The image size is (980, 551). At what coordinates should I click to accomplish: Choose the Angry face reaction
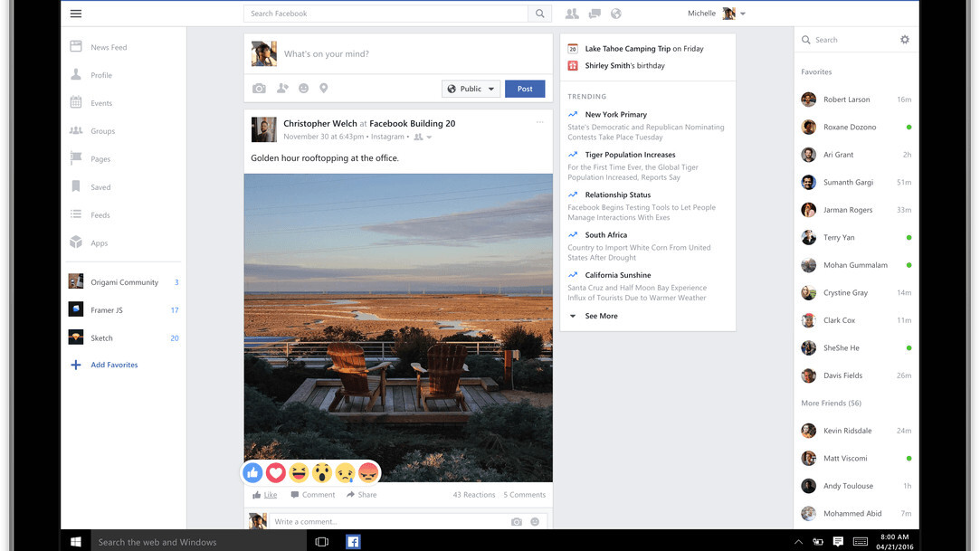tap(367, 472)
